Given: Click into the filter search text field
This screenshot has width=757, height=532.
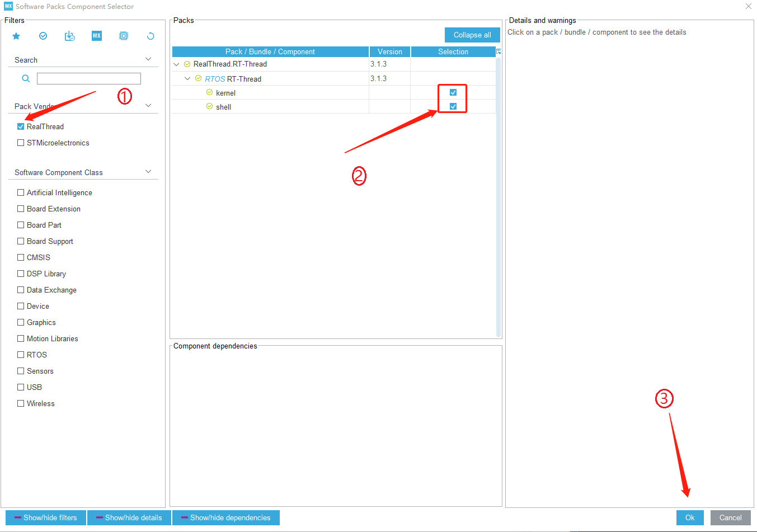Looking at the screenshot, I should 88,79.
